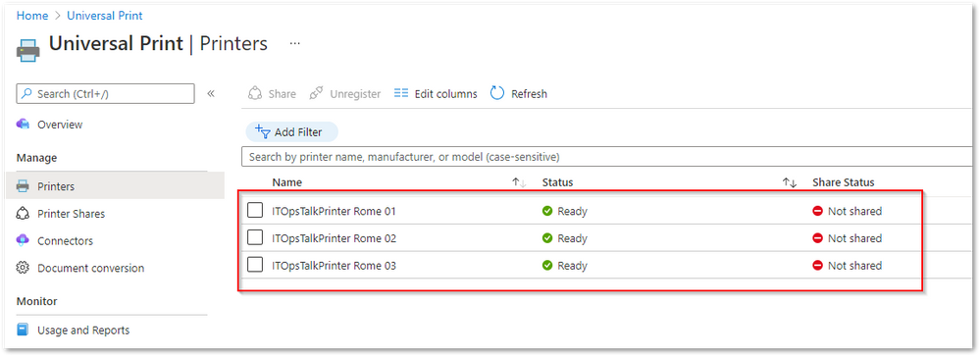The height and width of the screenshot is (356, 980).
Task: Click the Connectors cloud icon
Action: coord(23,240)
